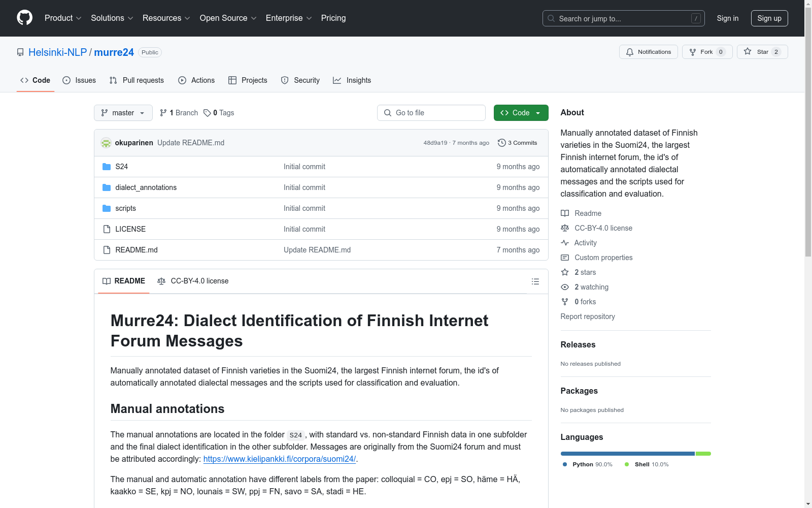Switch to the Pull requests tab
Image resolution: width=812 pixels, height=508 pixels.
137,80
